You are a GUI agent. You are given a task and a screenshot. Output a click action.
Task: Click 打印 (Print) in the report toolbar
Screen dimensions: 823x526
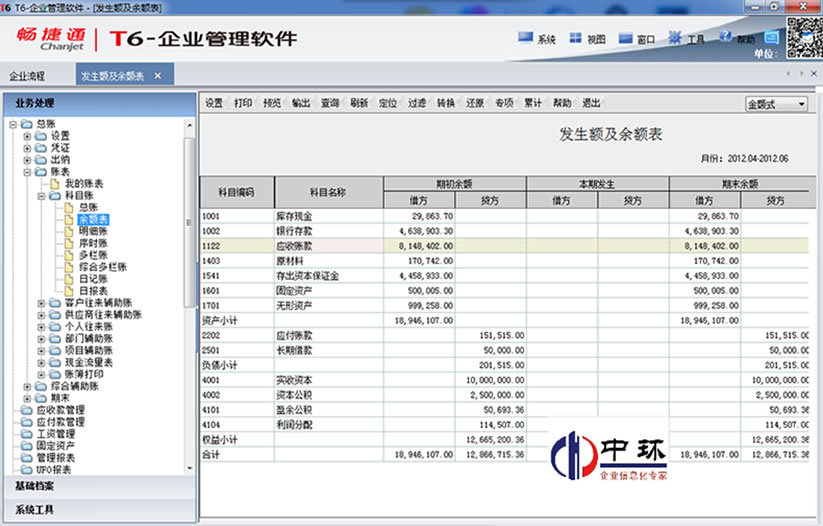pyautogui.click(x=243, y=103)
